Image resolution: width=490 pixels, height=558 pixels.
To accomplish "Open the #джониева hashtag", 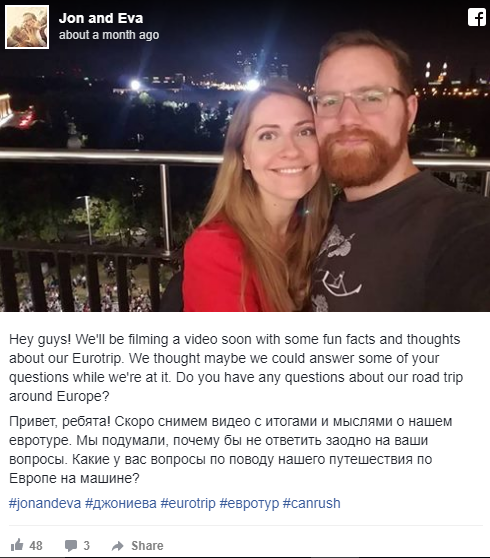I will [x=121, y=503].
